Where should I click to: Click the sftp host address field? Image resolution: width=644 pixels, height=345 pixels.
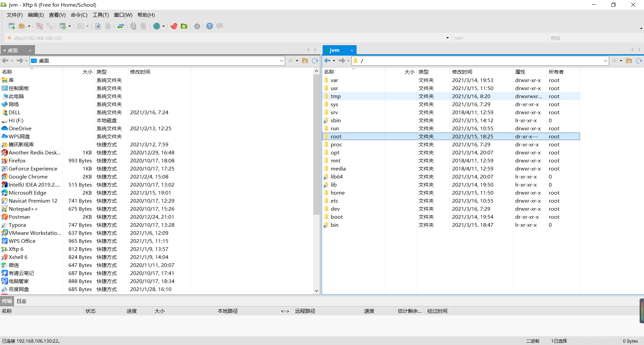tap(228, 38)
